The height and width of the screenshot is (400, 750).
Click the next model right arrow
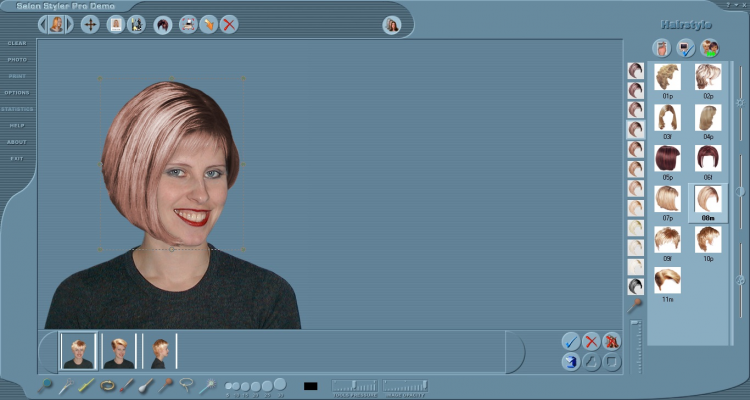point(69,24)
